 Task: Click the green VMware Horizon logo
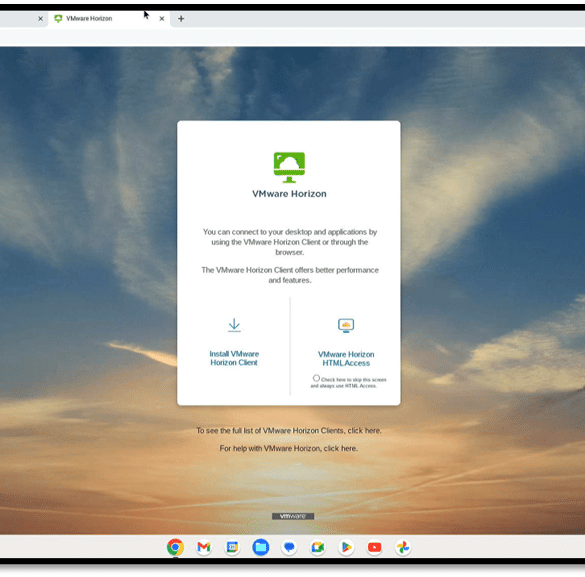point(289,167)
